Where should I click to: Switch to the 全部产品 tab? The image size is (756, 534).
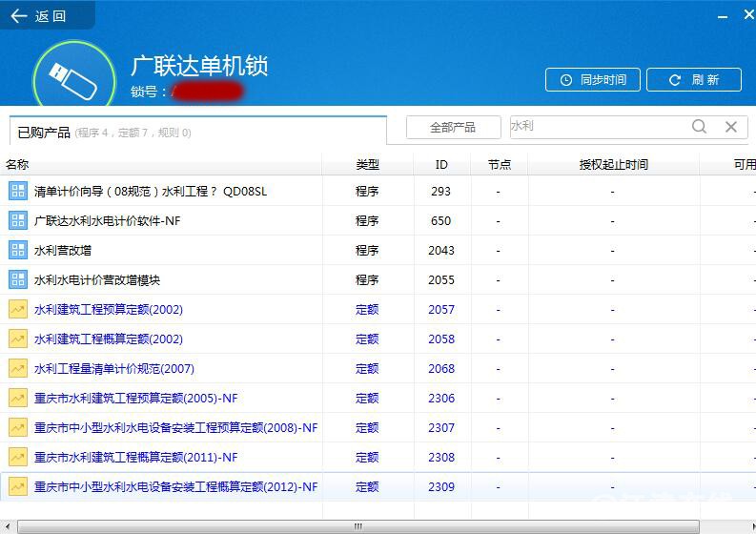453,128
